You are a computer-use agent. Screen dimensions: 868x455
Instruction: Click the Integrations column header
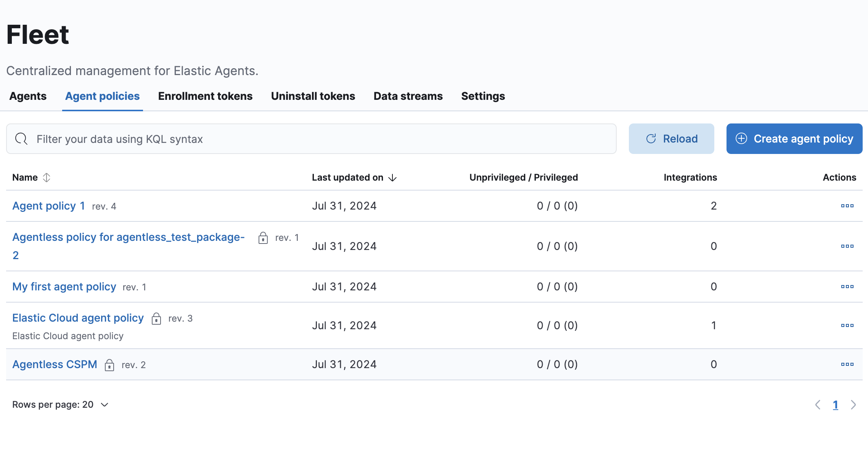[x=690, y=178]
